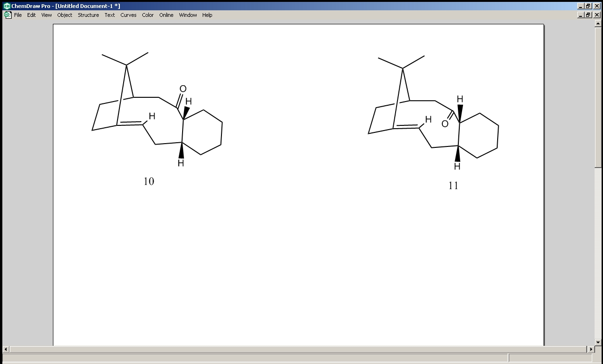Click the alkene H label in compound 11
The image size is (603, 364).
428,120
